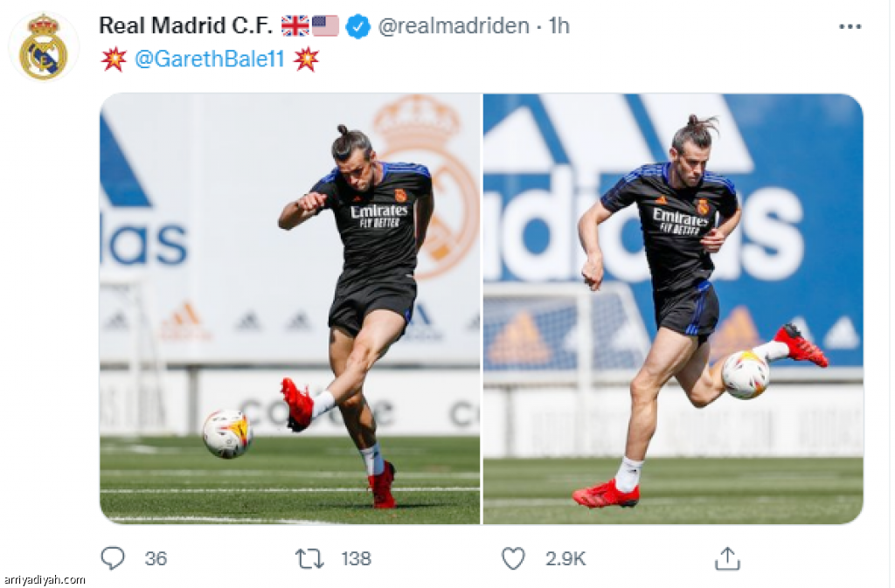Open the right photo of Bale running
The width and height of the screenshot is (895, 588).
tap(673, 308)
